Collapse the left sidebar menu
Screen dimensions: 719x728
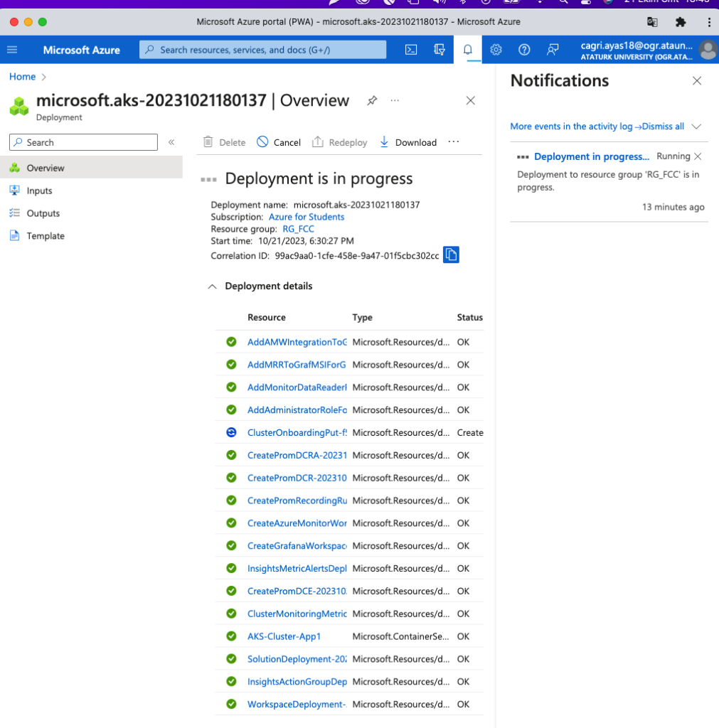171,142
